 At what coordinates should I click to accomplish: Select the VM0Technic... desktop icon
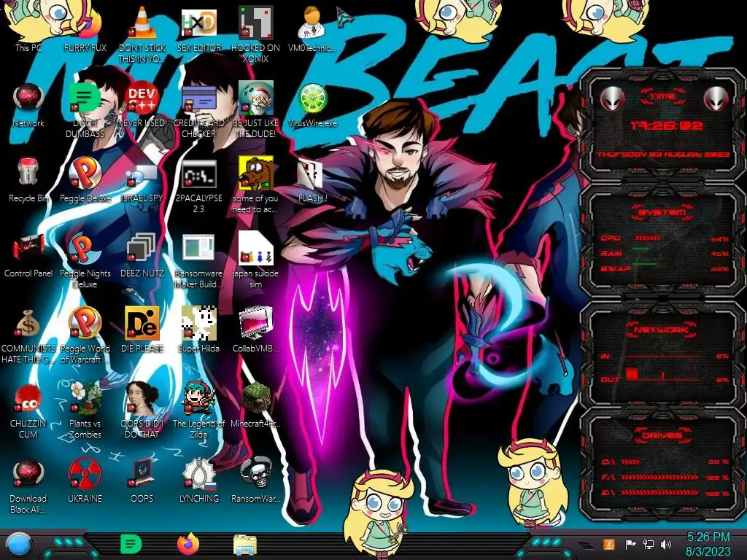(312, 29)
